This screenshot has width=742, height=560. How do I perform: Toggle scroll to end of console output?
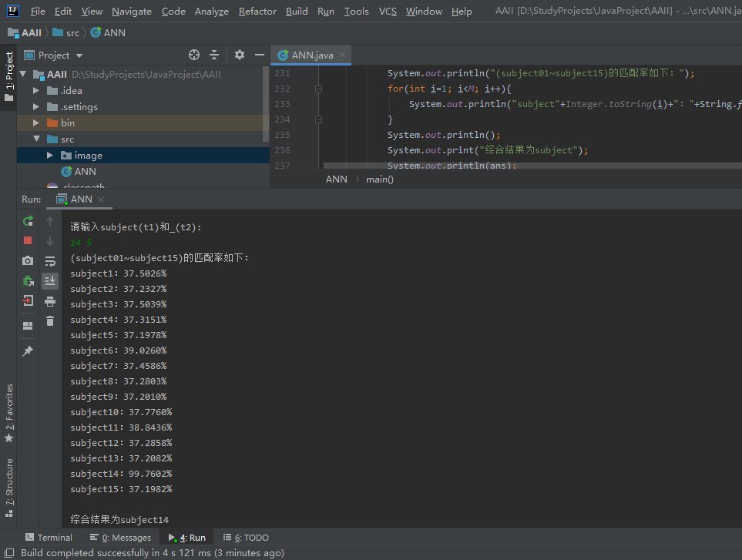tap(50, 281)
